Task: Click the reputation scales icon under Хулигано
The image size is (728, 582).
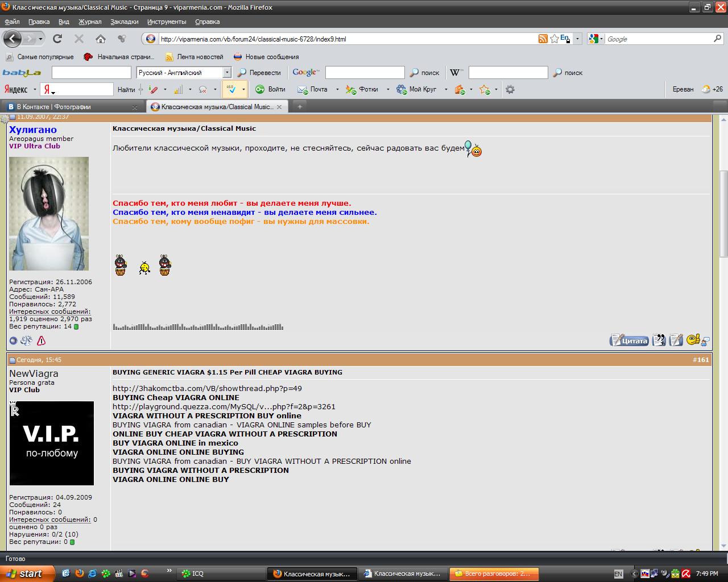Action: 26,340
